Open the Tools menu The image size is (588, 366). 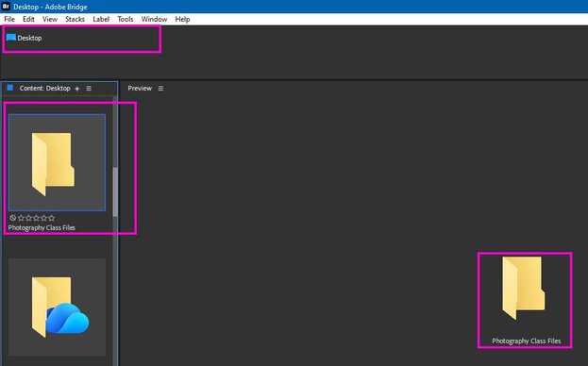tap(126, 19)
